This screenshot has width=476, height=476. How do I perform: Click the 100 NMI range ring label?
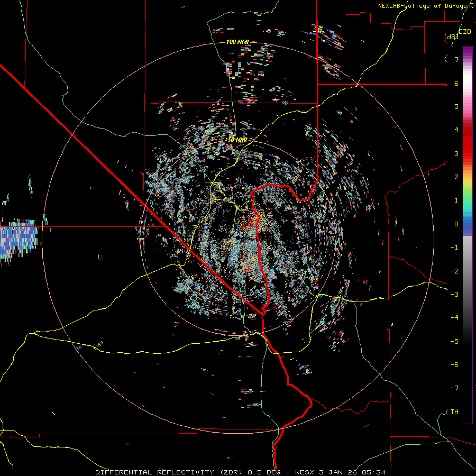coord(237,42)
